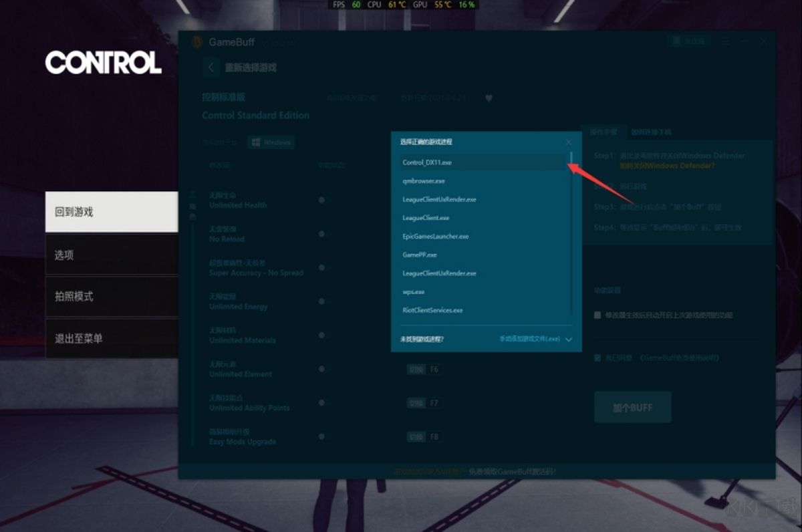Open 选项 in the Control pause menu
Image resolution: width=802 pixels, height=532 pixels.
pyautogui.click(x=112, y=255)
